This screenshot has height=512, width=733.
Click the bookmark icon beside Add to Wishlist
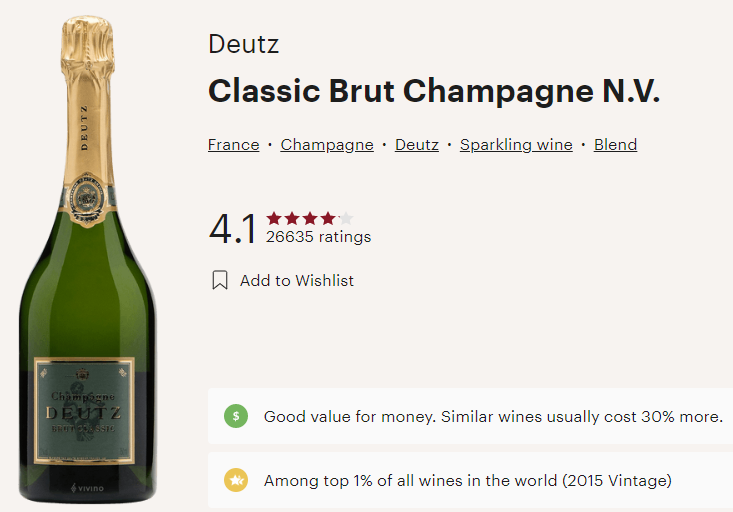(x=220, y=281)
